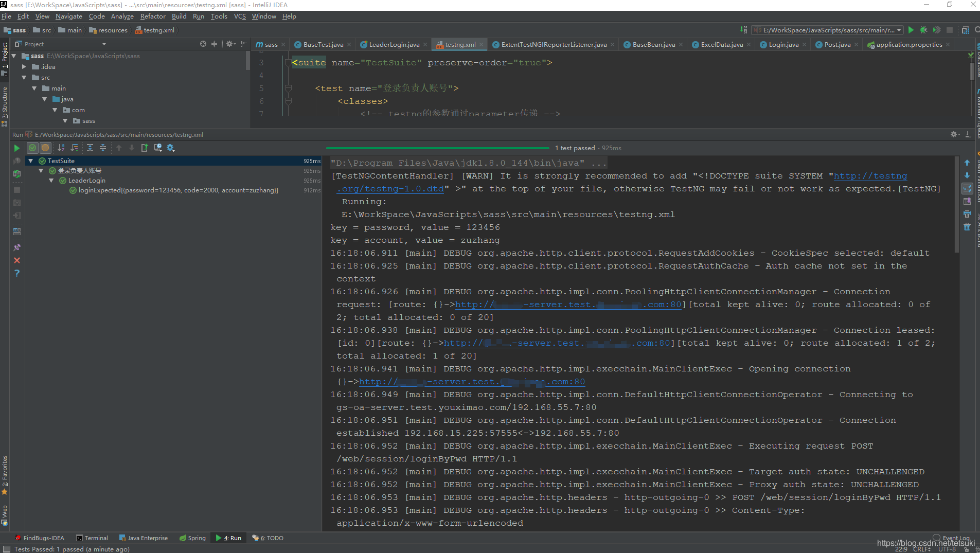Hide the Run tool window
980x553 pixels.
pos(968,134)
